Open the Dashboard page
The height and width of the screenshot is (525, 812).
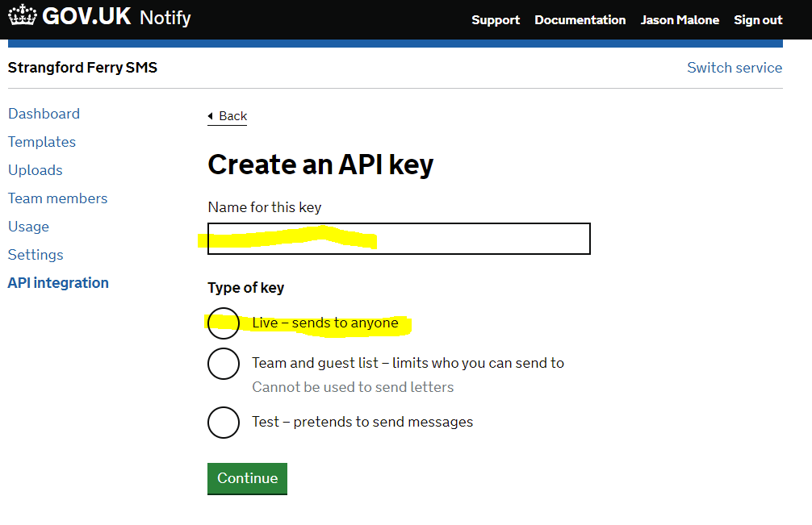44,114
